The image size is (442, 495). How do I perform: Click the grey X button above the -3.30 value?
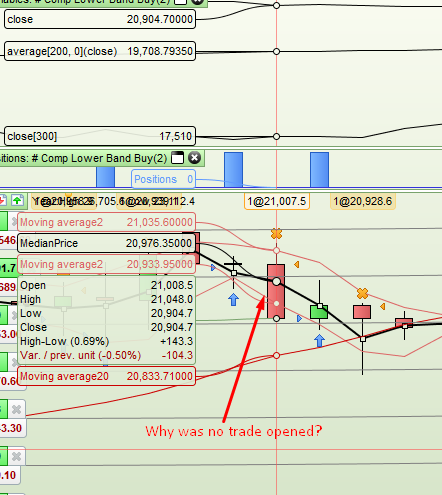click(x=16, y=409)
